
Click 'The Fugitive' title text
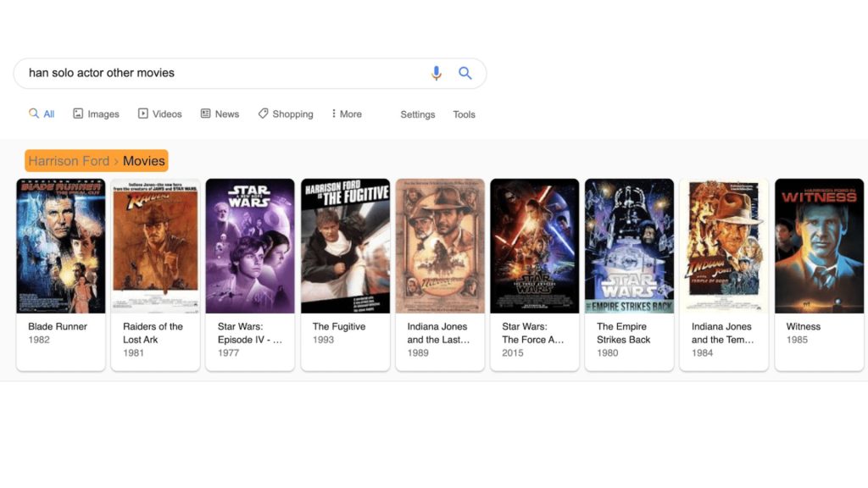tap(339, 326)
